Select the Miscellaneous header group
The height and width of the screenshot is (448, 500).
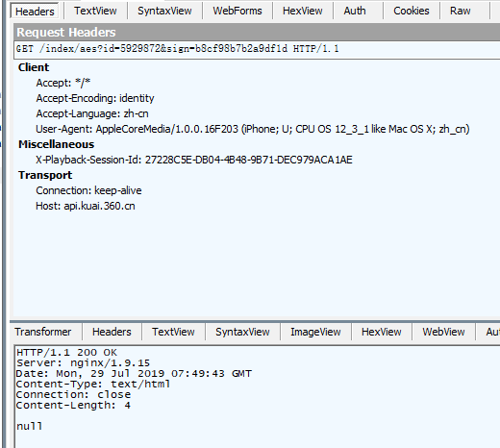[x=56, y=144]
